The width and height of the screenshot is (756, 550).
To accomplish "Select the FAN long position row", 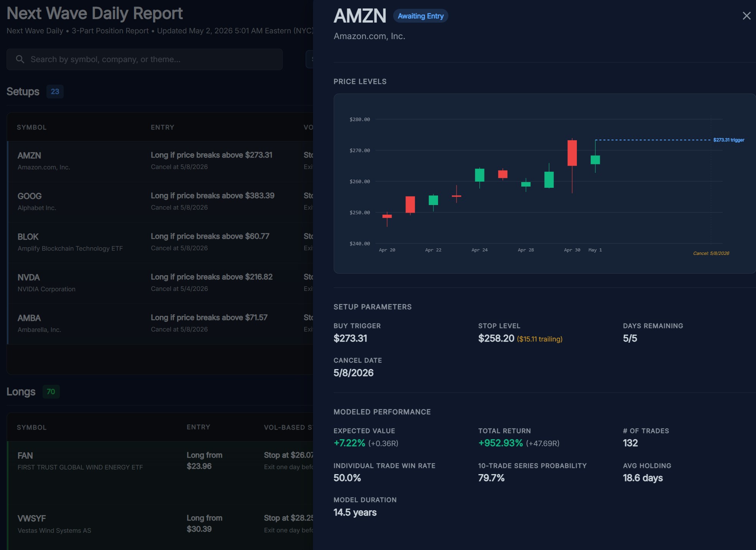I will (x=160, y=473).
